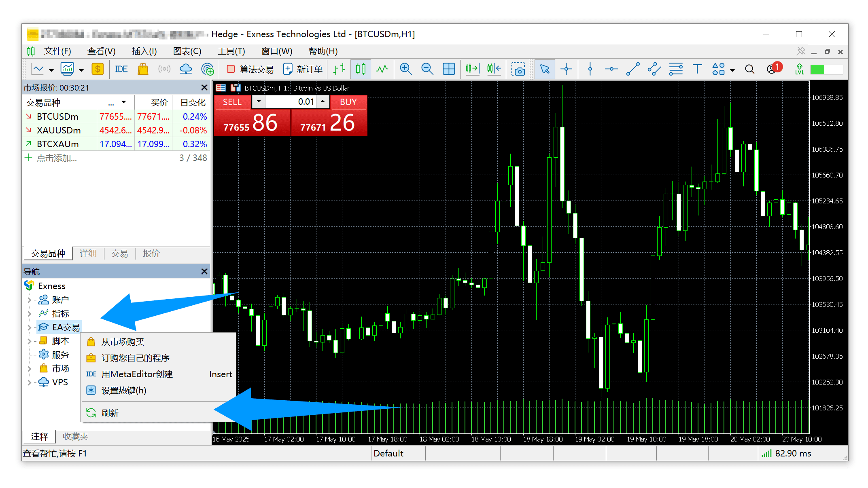868x488 pixels.
Task: Expand the 账户 tree node
Action: pos(30,300)
